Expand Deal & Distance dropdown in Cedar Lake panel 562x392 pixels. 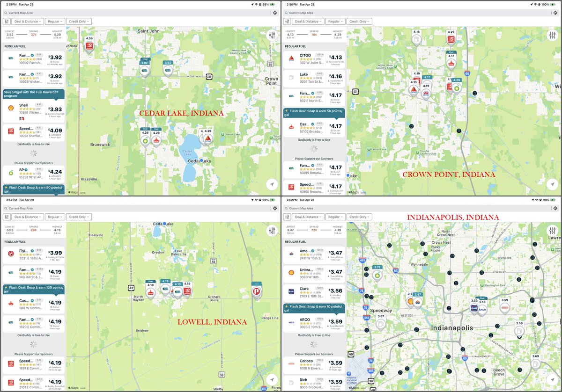28,21
